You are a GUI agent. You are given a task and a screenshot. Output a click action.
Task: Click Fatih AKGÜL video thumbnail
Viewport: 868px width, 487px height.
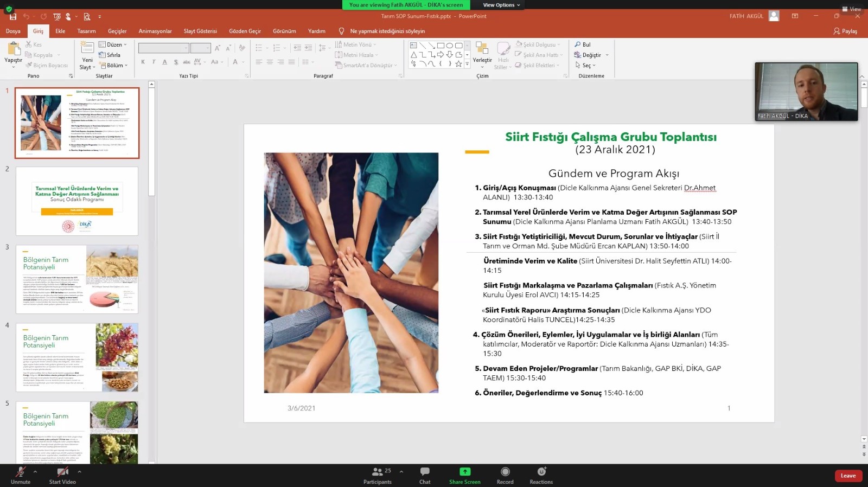[806, 92]
